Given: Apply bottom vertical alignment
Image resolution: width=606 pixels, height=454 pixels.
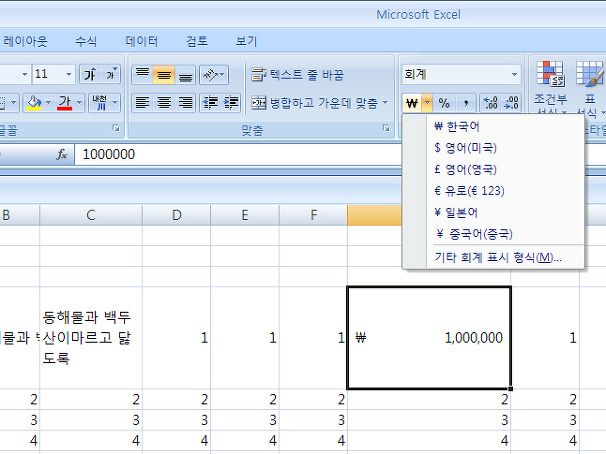Looking at the screenshot, I should coord(185,74).
